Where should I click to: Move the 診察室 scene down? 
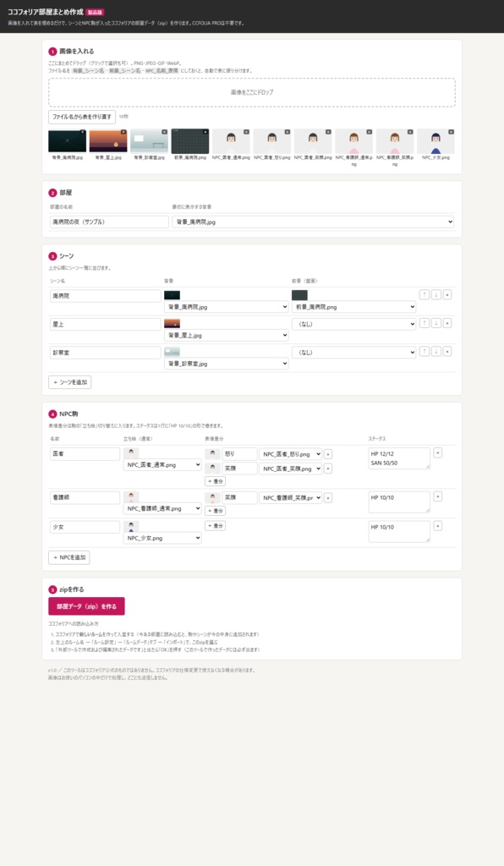(x=436, y=351)
